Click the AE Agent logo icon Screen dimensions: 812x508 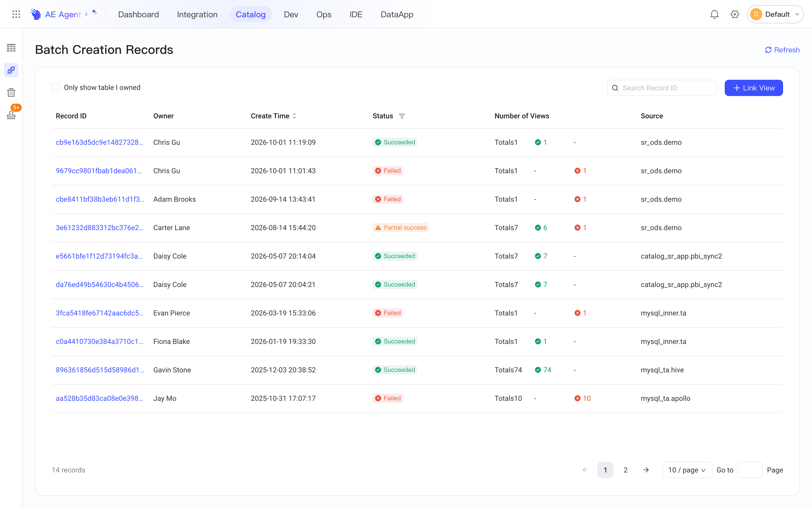36,14
